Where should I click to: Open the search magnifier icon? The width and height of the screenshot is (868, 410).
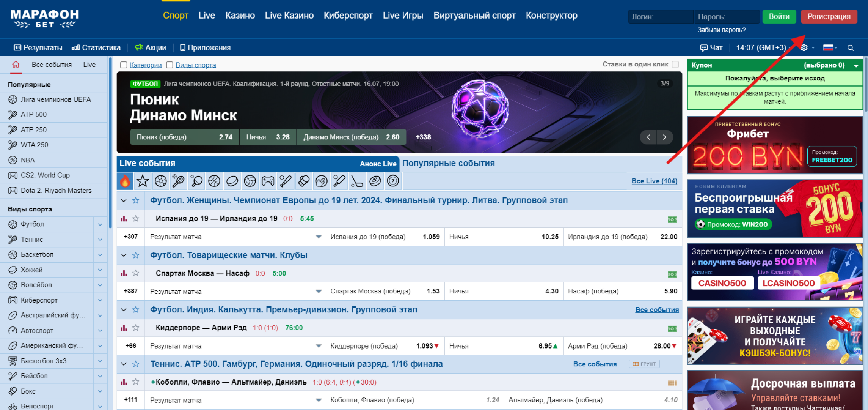pyautogui.click(x=851, y=48)
